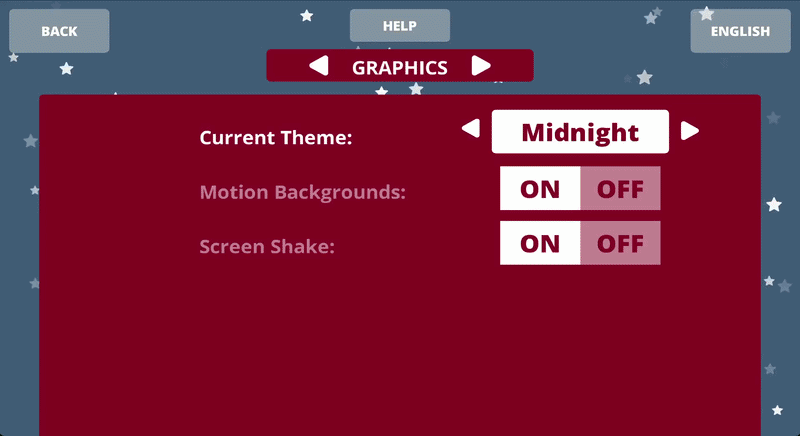Click empty area of red settings panel
The image size is (800, 436).
[x=400, y=350]
